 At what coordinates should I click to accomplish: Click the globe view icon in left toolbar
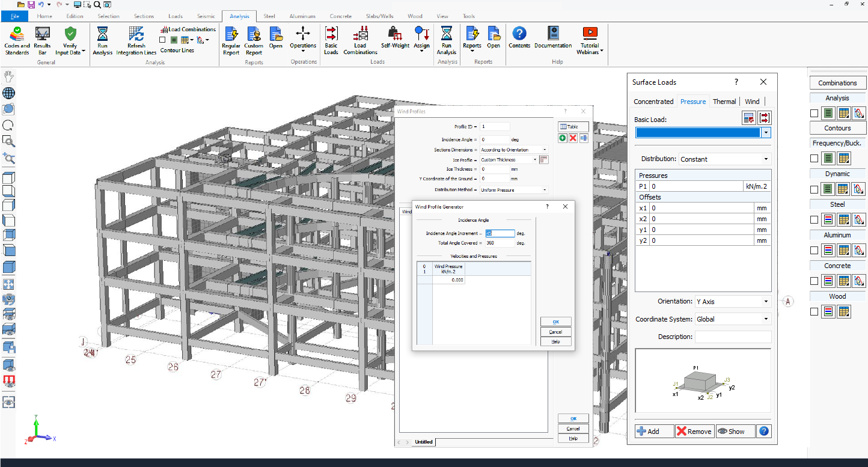[9, 93]
